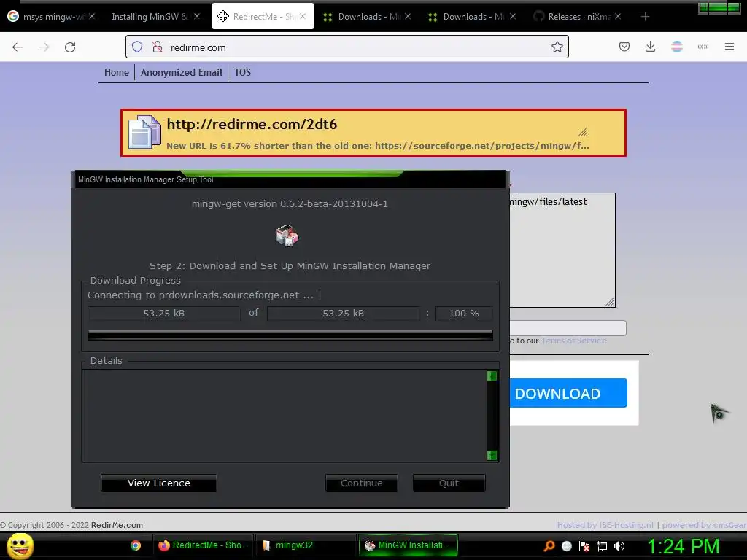This screenshot has height=560, width=747.
Task: Open the RedirMe.com footer link
Action: (117, 525)
